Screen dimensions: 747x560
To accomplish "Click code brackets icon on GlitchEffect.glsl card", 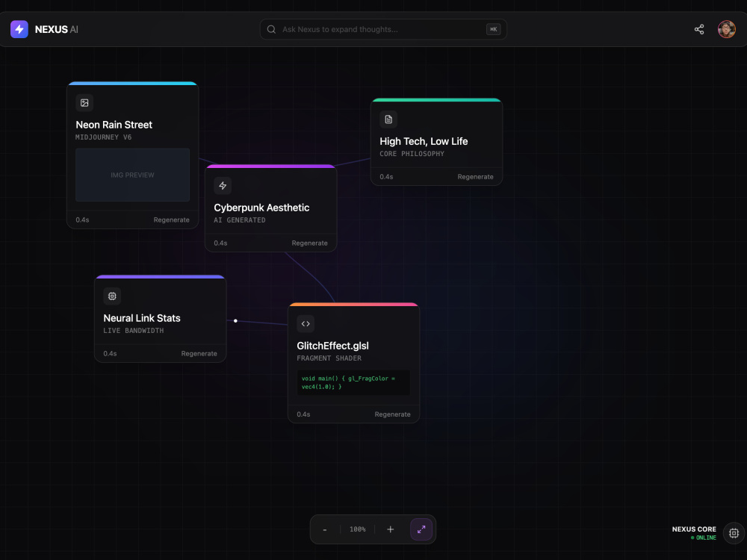I will 306,324.
